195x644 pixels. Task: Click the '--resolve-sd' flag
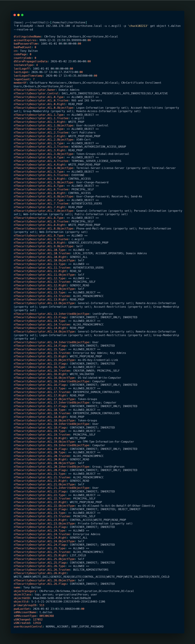[23, 29]
